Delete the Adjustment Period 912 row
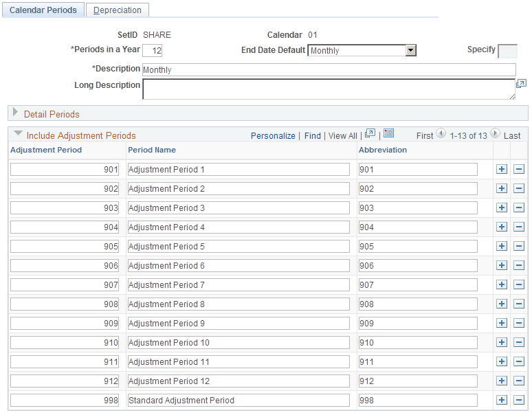The height and width of the screenshot is (415, 532). point(519,381)
